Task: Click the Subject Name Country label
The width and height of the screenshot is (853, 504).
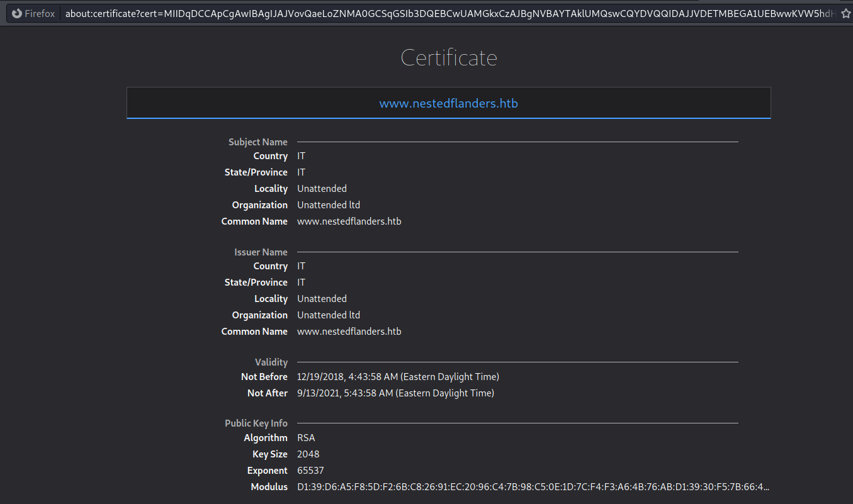Action: pyautogui.click(x=271, y=156)
